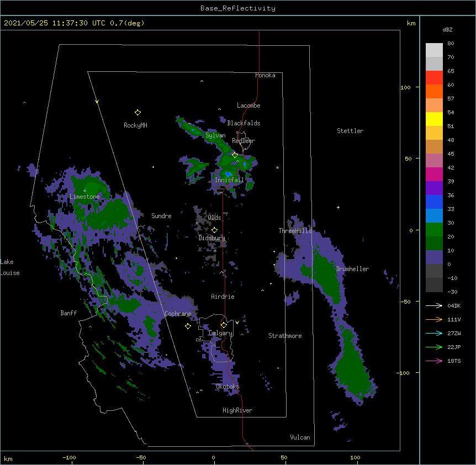Click the RockyMH label
The image size is (476, 465).
(135, 125)
